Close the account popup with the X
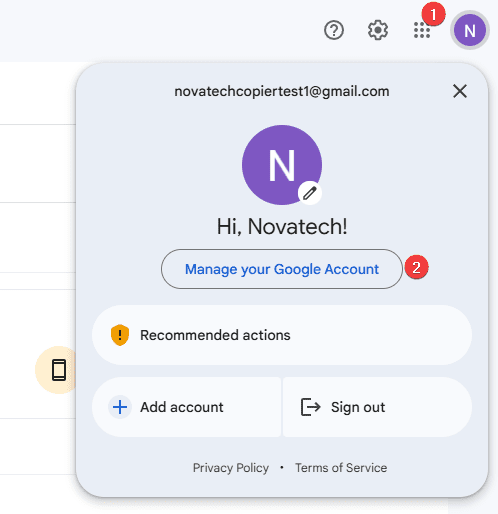This screenshot has width=498, height=514. coord(460,91)
